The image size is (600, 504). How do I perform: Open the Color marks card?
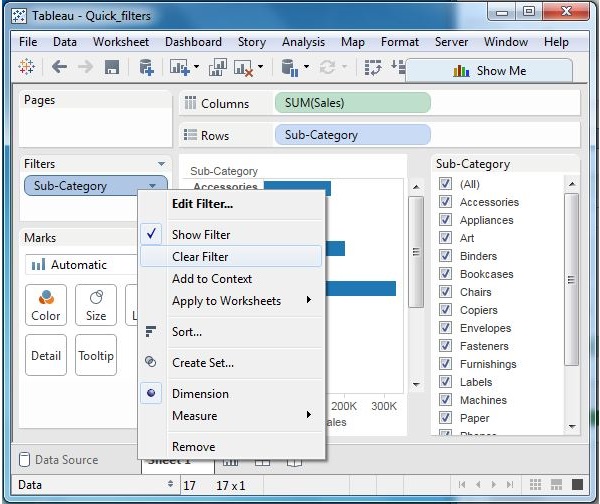pyautogui.click(x=45, y=304)
